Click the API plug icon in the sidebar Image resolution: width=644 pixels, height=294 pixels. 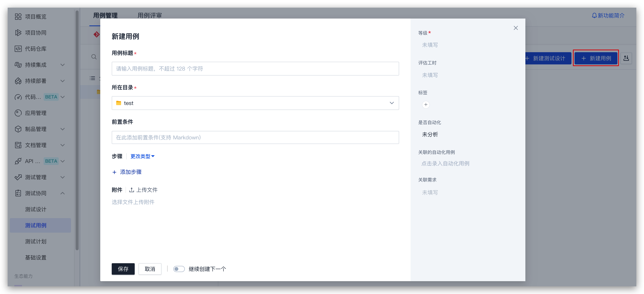(18, 161)
